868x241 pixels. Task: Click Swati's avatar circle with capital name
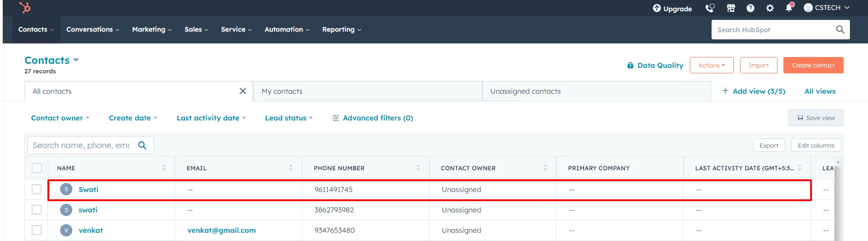click(x=66, y=189)
